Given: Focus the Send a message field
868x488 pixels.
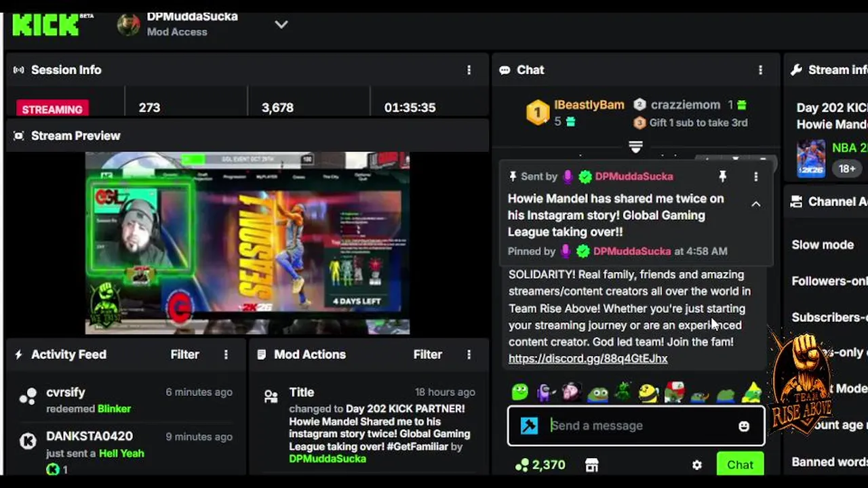Looking at the screenshot, I should (x=636, y=426).
